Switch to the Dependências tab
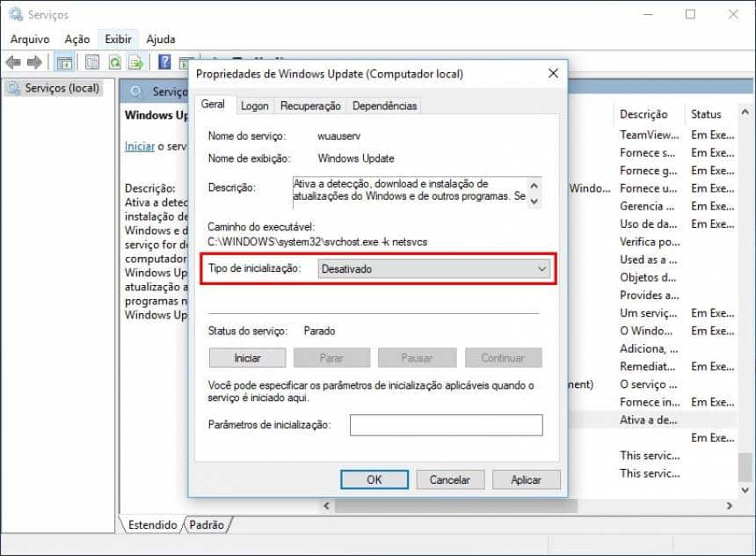This screenshot has height=556, width=756. click(x=384, y=106)
